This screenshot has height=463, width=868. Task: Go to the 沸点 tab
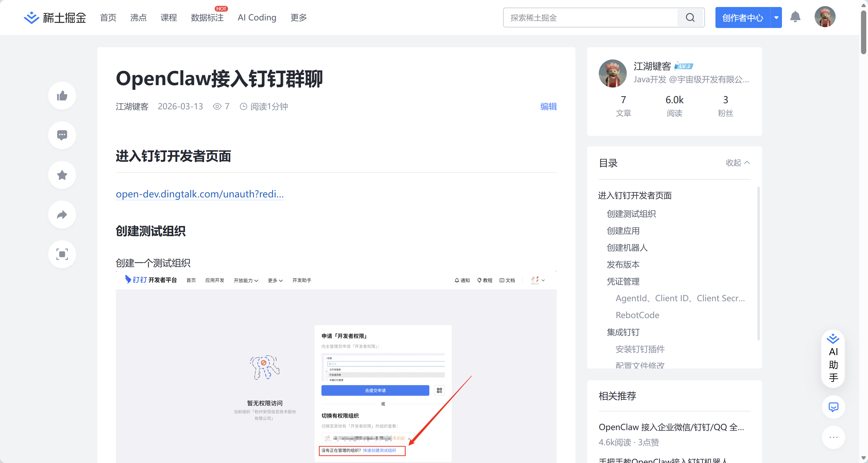coord(139,17)
